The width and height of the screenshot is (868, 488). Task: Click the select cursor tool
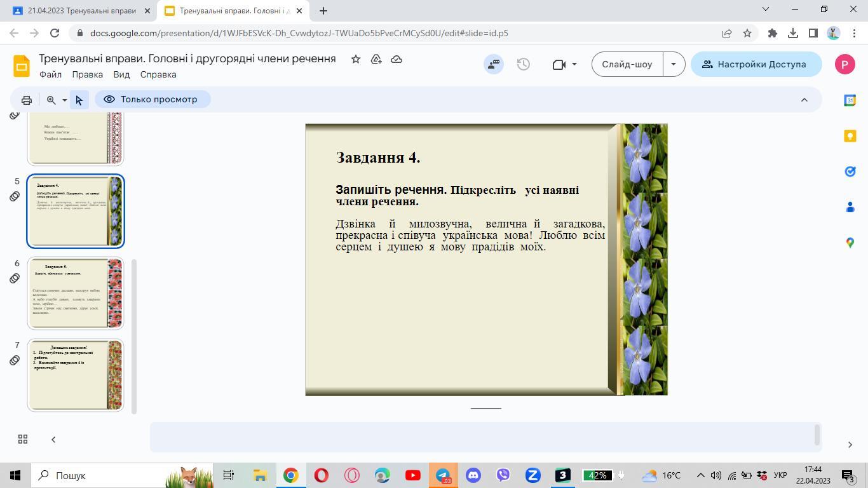79,100
